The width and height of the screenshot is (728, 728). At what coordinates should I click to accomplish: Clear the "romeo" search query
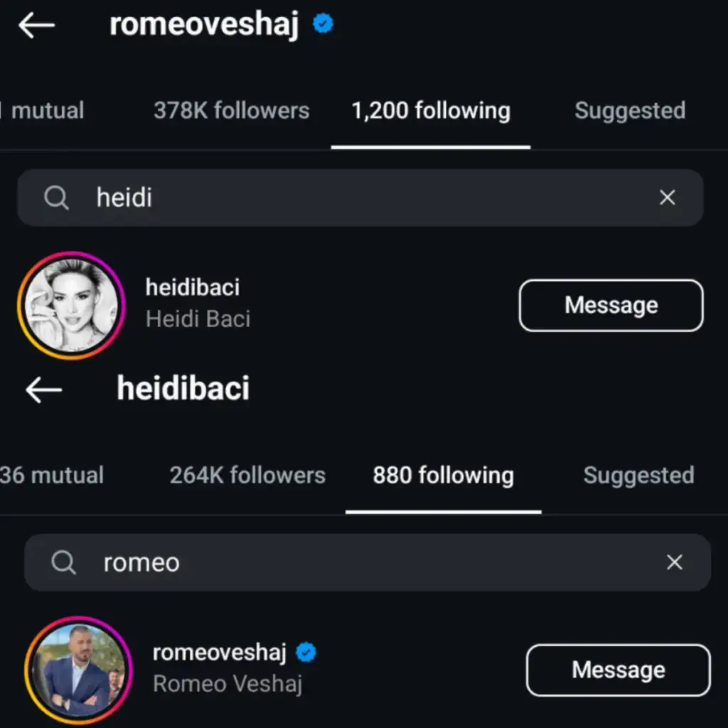(674, 562)
